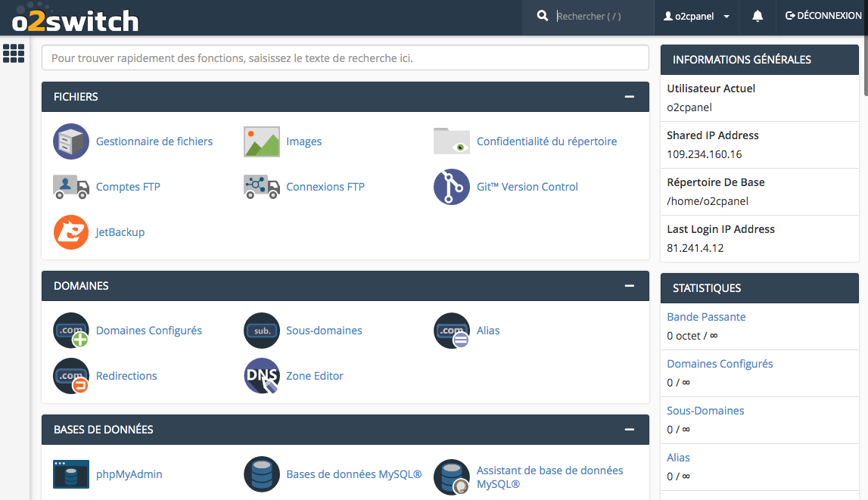The height and width of the screenshot is (500, 868).
Task: Open the Alias link in DOMAINES
Action: click(488, 331)
